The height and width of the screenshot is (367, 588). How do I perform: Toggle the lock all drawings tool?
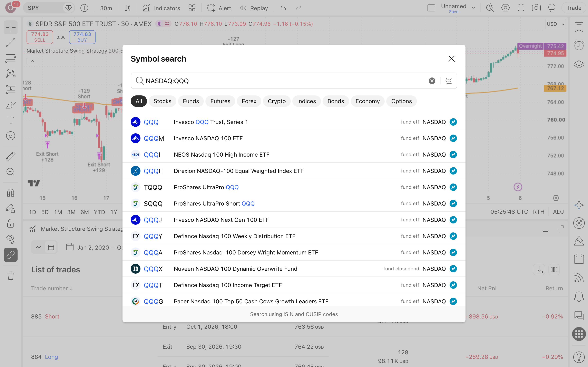(10, 223)
